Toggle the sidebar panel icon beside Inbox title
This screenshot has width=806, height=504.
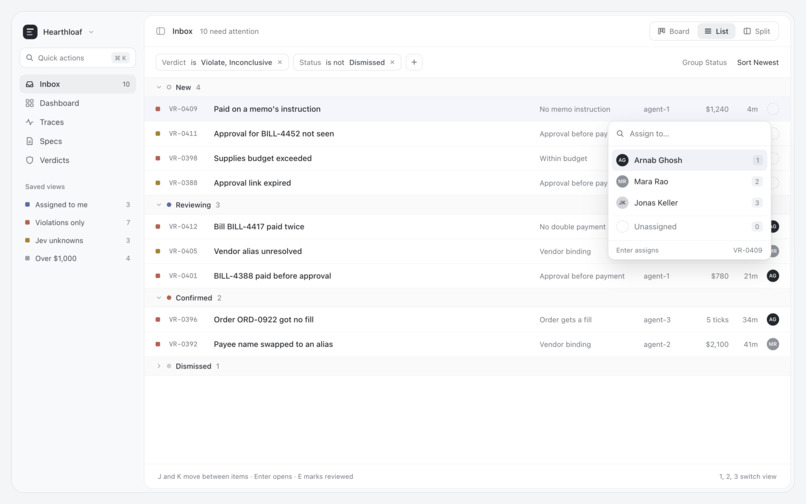pyautogui.click(x=160, y=31)
